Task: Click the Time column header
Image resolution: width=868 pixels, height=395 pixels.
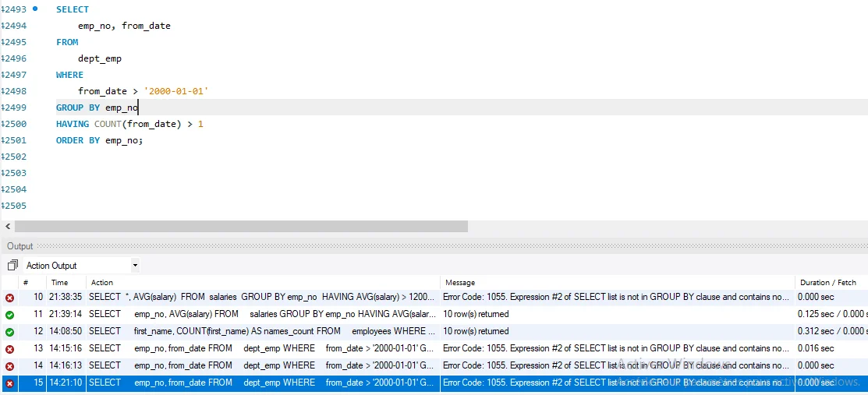Action: [x=59, y=282]
